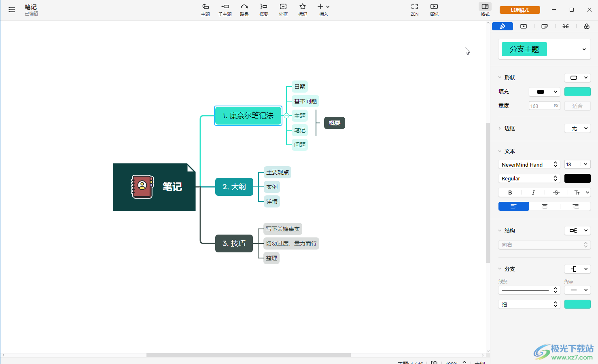
Task: Start the 演说 pitch presentation
Action: (434, 10)
